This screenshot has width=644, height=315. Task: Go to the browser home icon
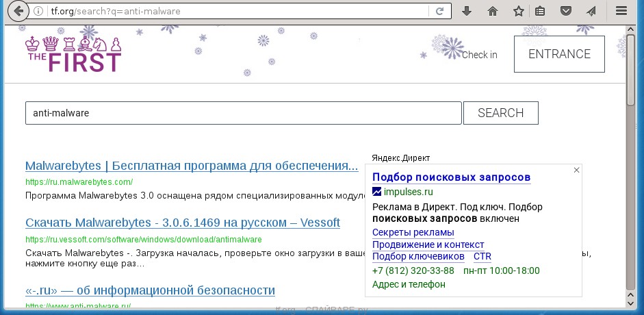[493, 11]
